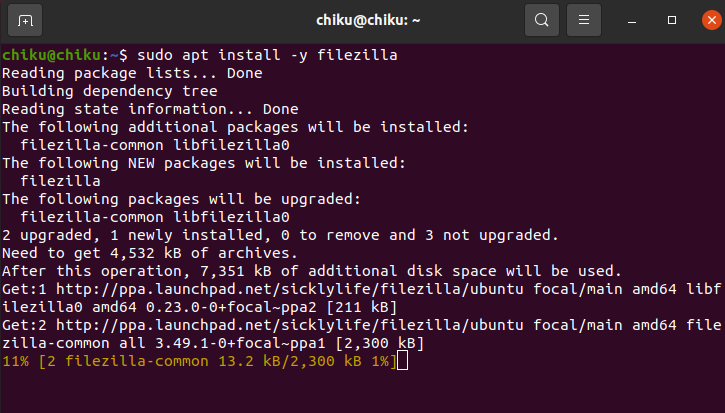Click the typed sudo apt install command

click(x=265, y=55)
